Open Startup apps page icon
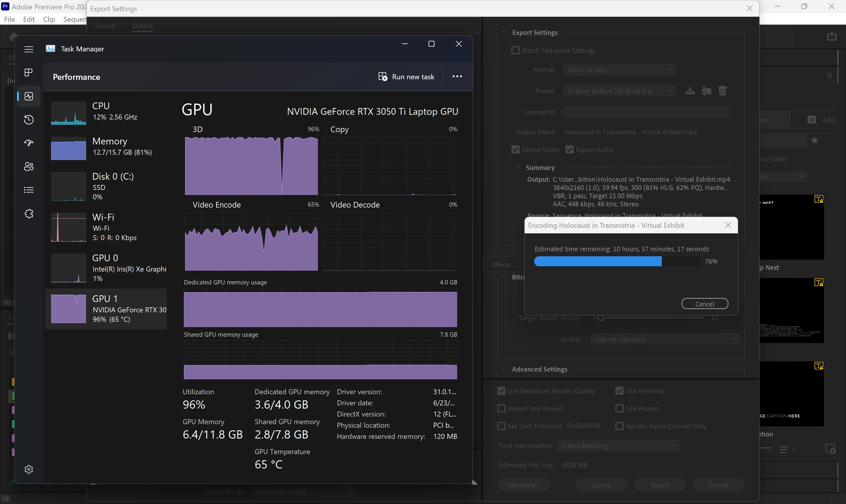The width and height of the screenshot is (846, 504). (29, 143)
